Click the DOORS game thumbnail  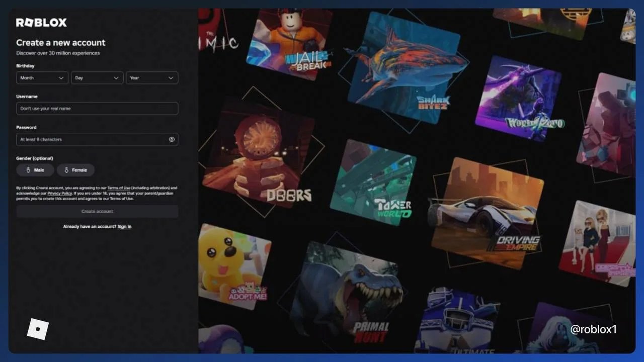[x=258, y=152]
